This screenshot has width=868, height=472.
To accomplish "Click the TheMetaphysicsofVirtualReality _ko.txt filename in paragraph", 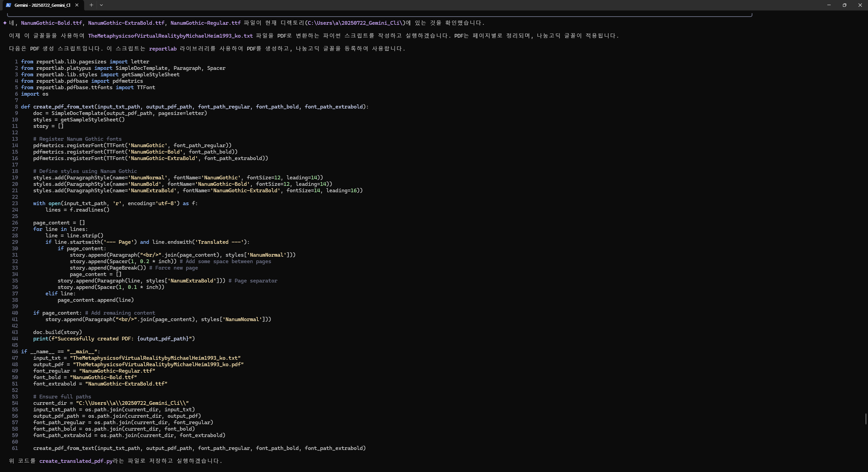I will [170, 36].
